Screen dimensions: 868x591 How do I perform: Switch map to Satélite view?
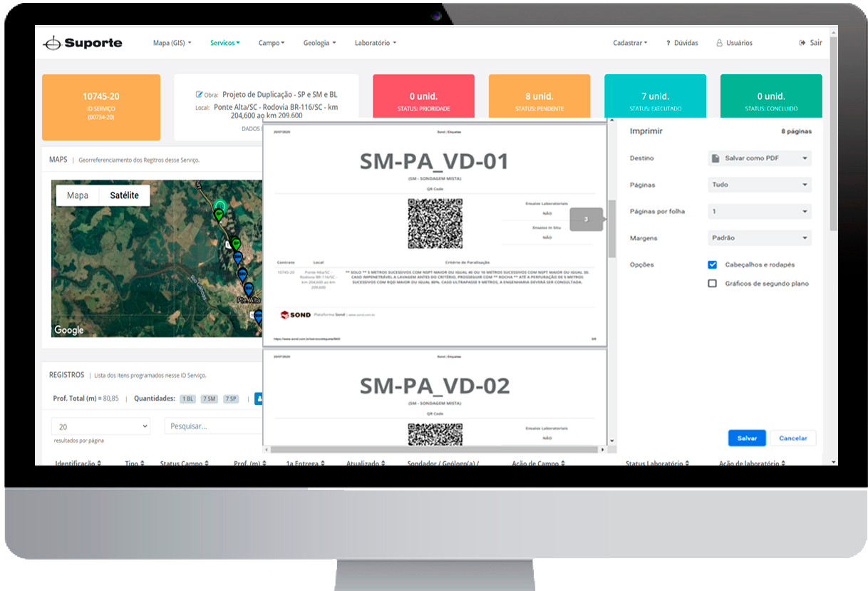click(x=125, y=195)
